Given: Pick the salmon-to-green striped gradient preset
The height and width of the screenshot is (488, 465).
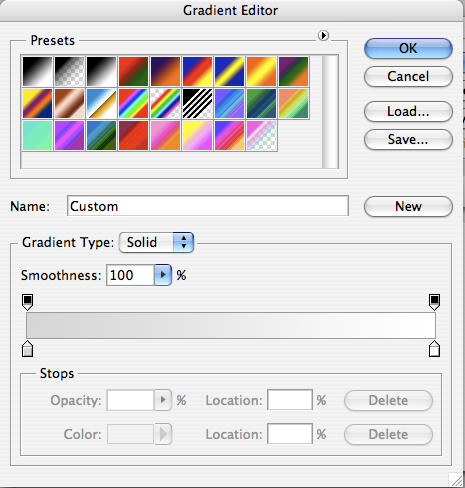Looking at the screenshot, I should [x=293, y=103].
